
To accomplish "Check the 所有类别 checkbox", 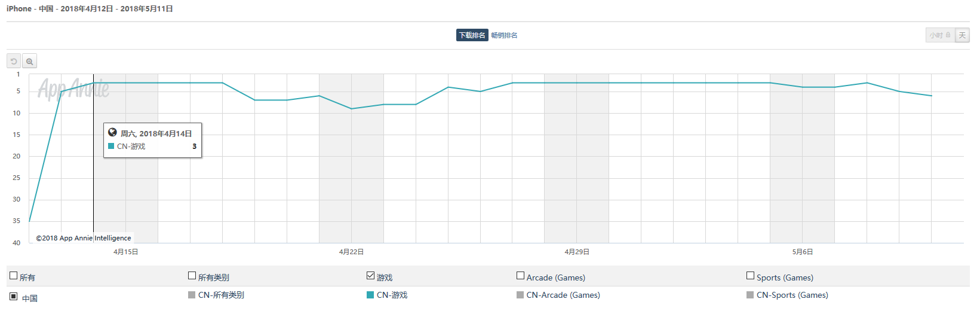I will pos(192,276).
